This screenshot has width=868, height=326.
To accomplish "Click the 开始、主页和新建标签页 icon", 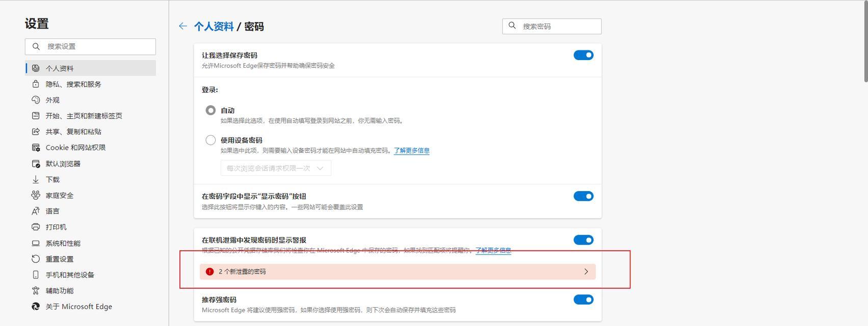I will tap(36, 116).
